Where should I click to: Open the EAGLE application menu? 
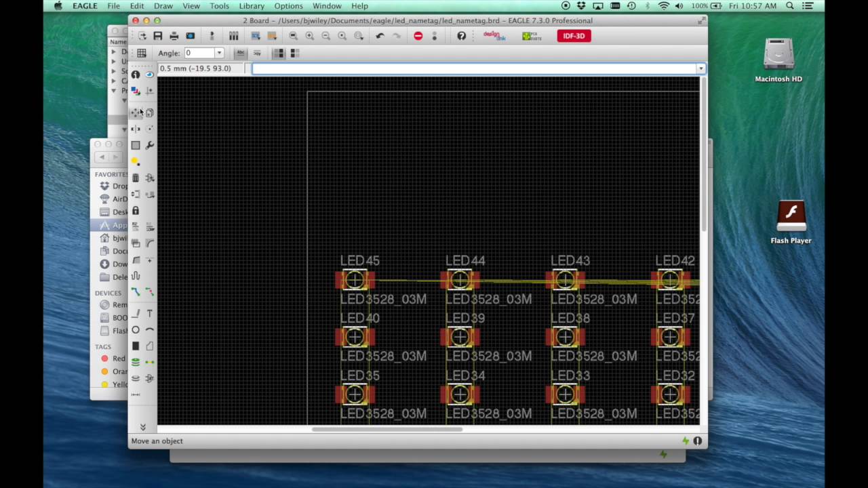pos(85,6)
